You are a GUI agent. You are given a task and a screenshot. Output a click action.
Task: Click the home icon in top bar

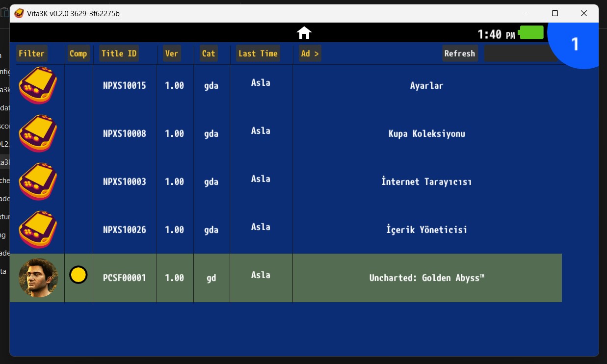tap(304, 33)
